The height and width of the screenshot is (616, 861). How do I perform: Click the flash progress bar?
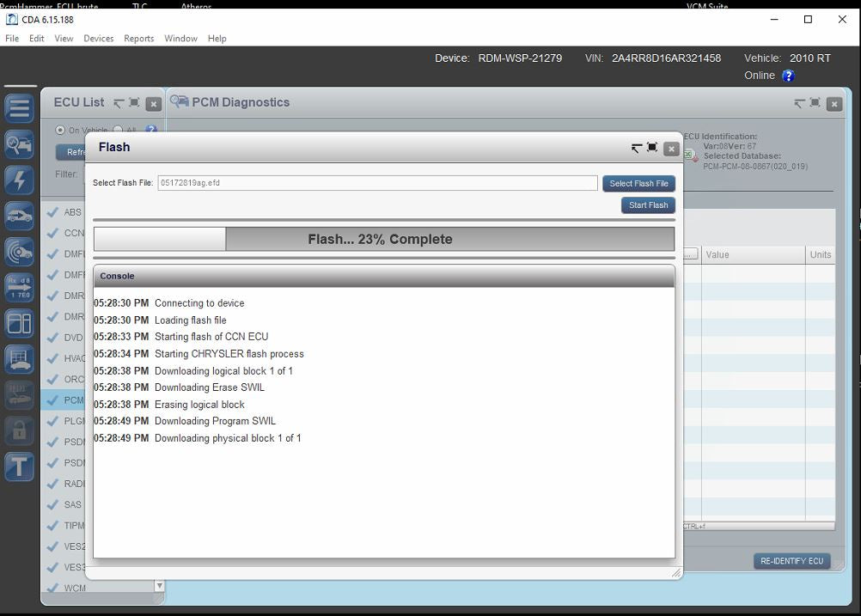383,239
